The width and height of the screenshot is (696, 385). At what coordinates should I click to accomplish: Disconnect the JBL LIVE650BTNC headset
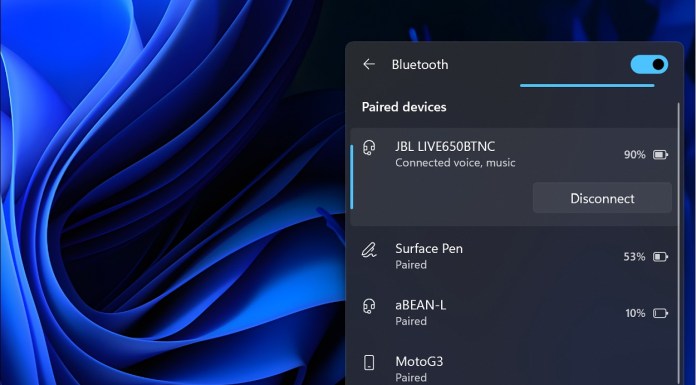coord(602,198)
